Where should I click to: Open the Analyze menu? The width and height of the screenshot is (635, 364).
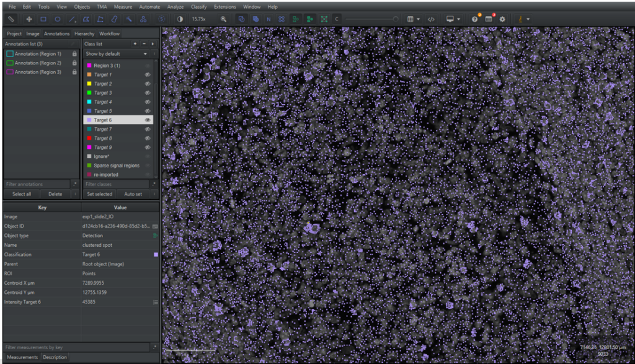pyautogui.click(x=175, y=7)
